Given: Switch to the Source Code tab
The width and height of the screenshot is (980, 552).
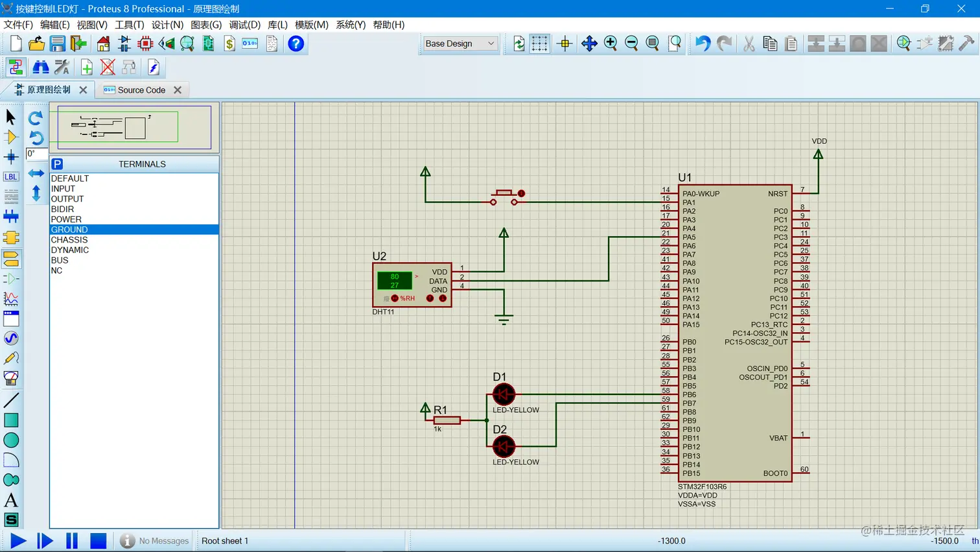Looking at the screenshot, I should click(141, 90).
